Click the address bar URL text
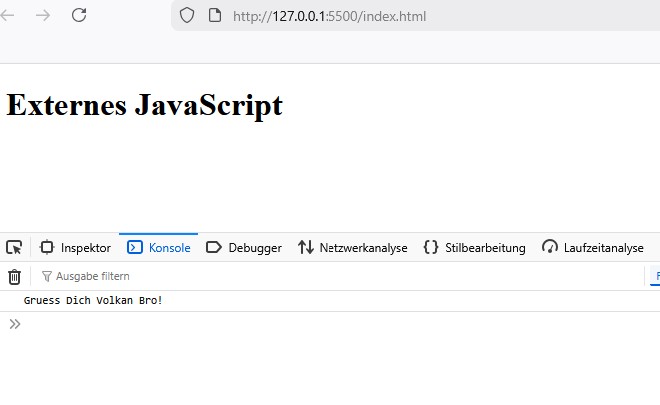 point(321,15)
